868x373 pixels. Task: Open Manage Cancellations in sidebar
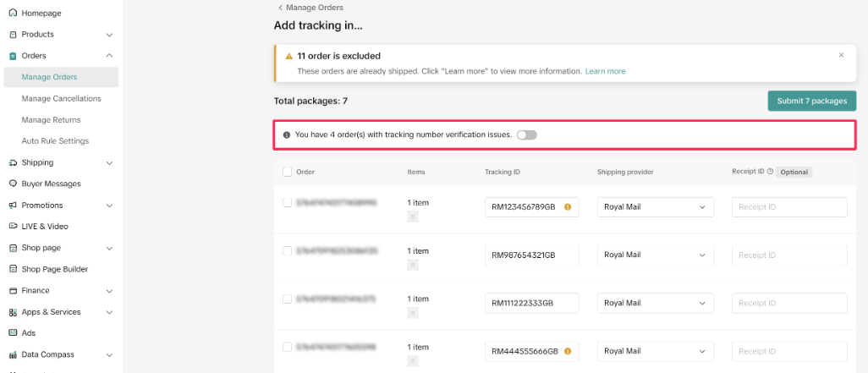(61, 99)
